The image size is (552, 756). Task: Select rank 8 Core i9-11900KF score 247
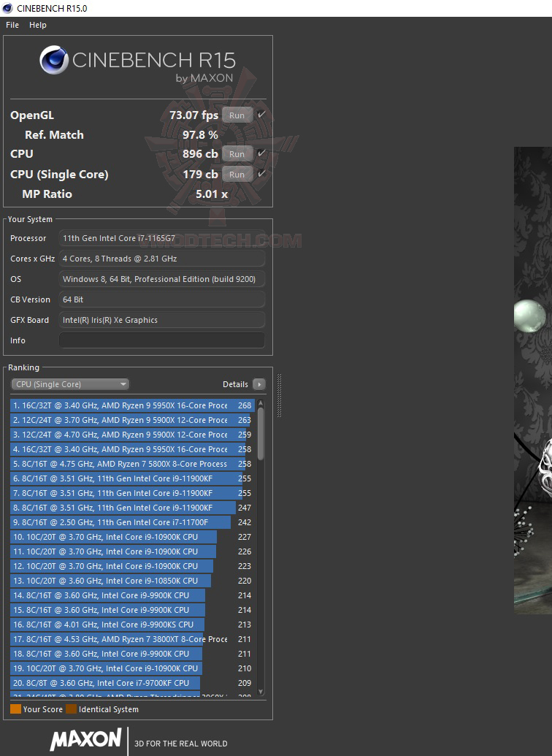click(x=133, y=508)
